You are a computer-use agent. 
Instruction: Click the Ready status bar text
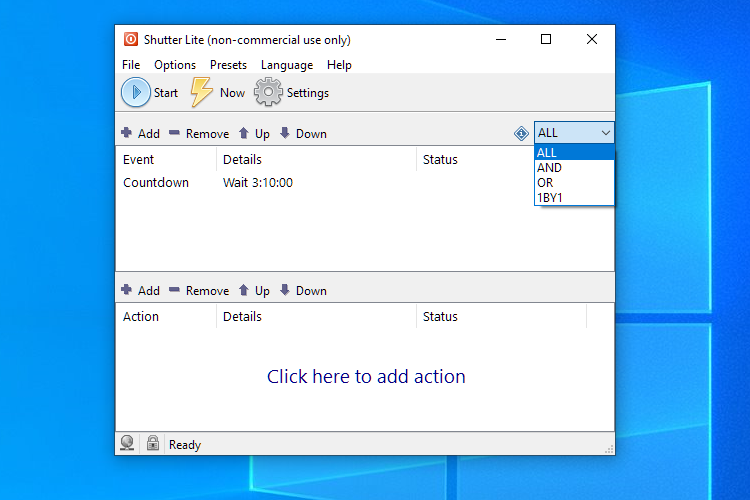pyautogui.click(x=185, y=445)
